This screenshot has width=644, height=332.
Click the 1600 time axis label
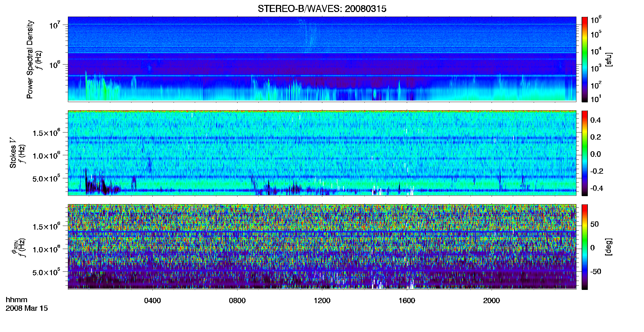click(x=407, y=300)
